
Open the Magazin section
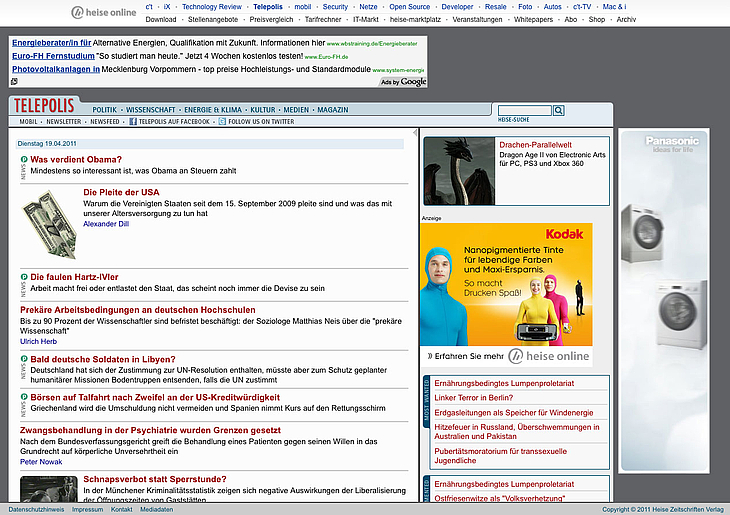point(333,110)
